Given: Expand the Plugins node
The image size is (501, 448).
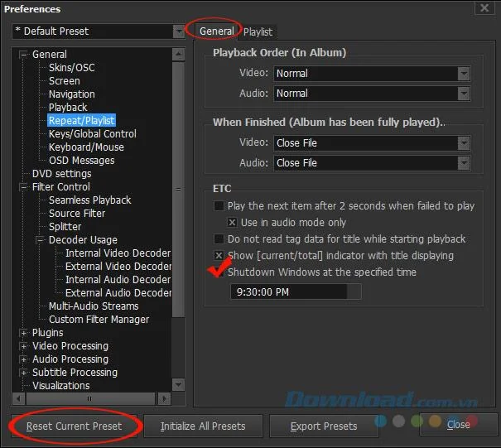Looking at the screenshot, I should [23, 333].
